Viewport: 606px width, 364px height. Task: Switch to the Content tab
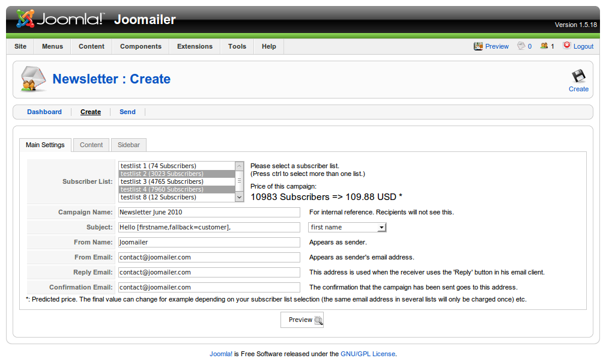click(x=91, y=145)
